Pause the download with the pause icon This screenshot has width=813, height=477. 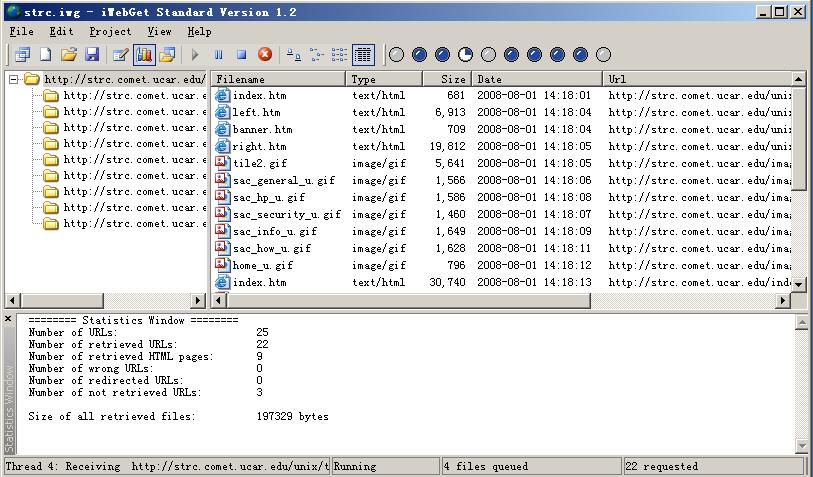[x=218, y=54]
